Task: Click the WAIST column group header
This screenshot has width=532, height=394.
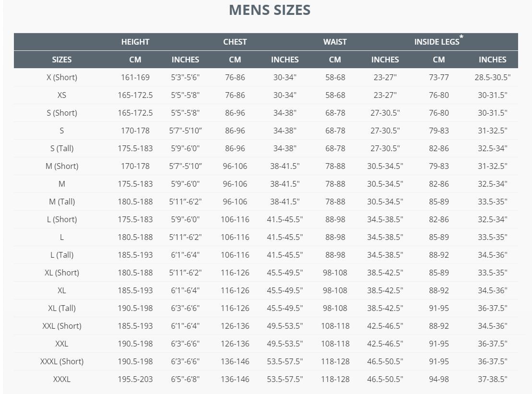Action: click(x=335, y=42)
